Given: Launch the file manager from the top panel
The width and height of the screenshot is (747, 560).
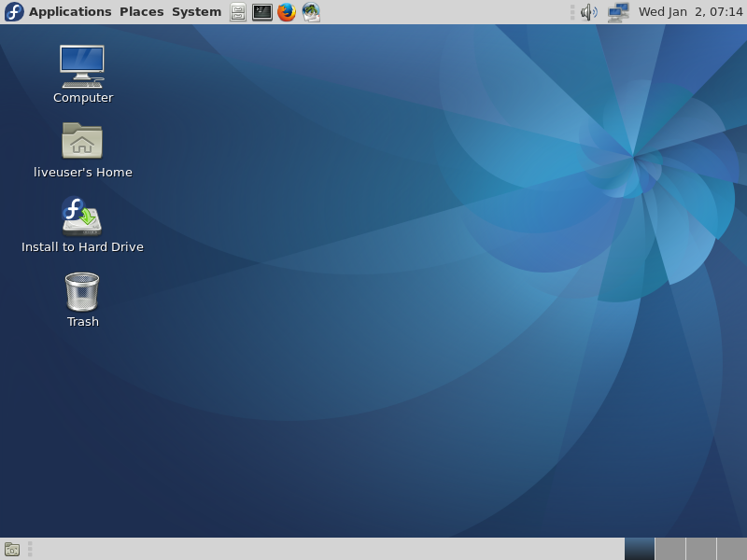Looking at the screenshot, I should (x=238, y=12).
